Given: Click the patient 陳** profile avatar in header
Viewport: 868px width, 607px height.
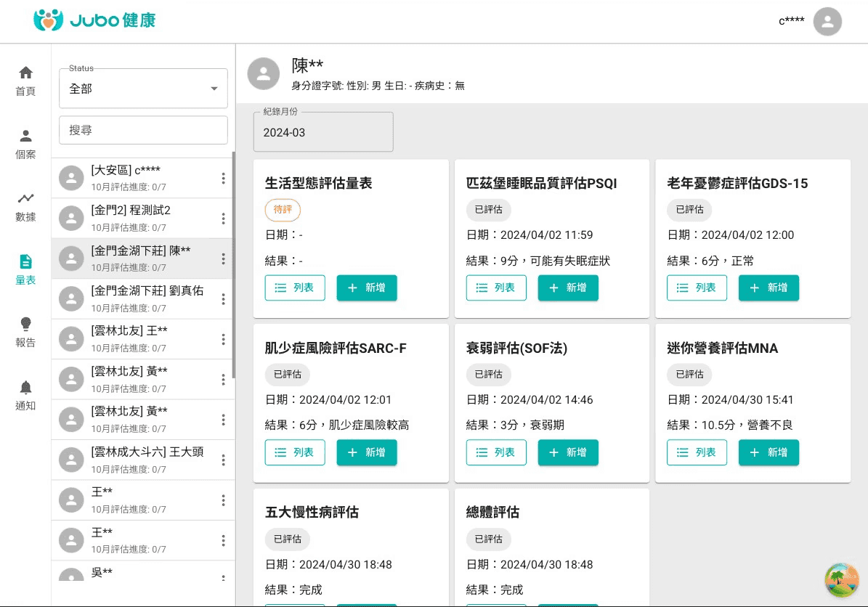Looking at the screenshot, I should pos(264,73).
